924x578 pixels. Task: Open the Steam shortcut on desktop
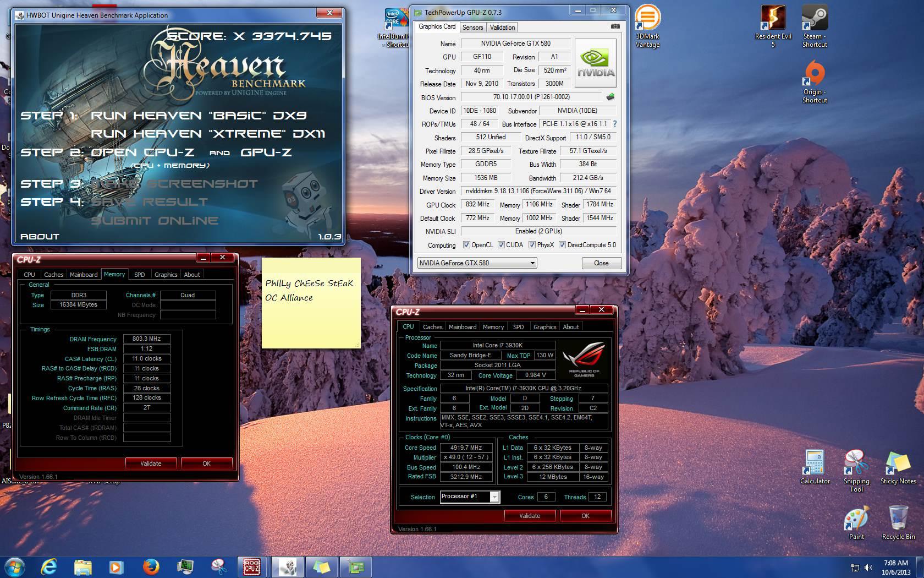click(x=815, y=26)
